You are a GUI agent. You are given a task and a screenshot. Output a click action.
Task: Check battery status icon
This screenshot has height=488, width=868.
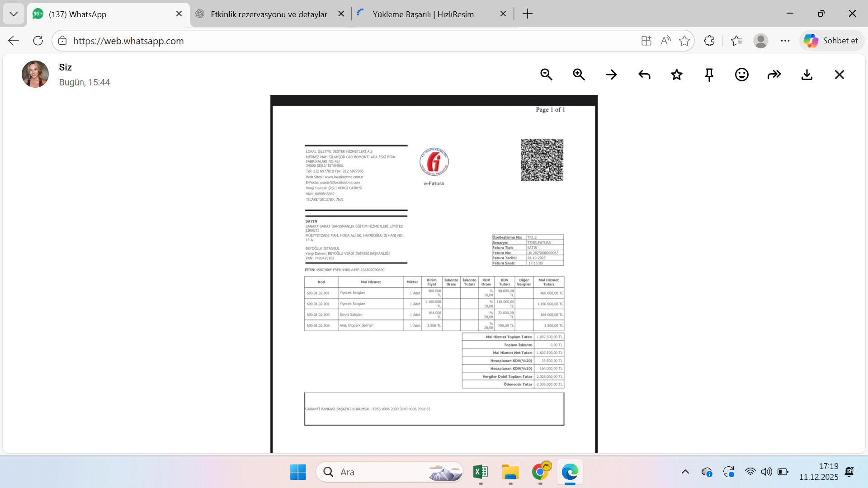tap(783, 472)
